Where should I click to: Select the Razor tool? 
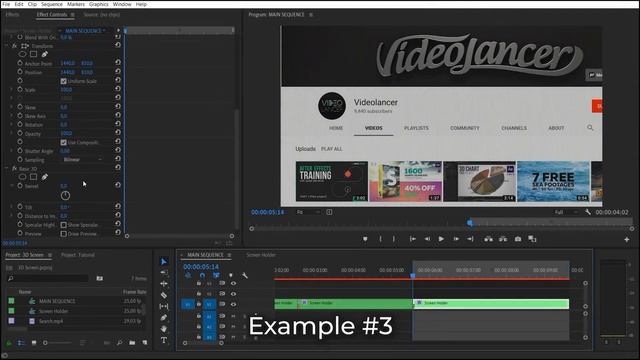click(164, 295)
